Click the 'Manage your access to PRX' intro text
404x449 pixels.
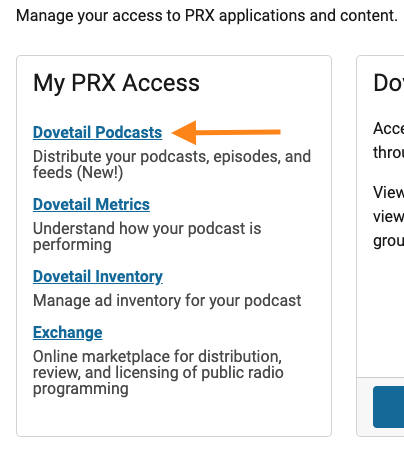(207, 16)
